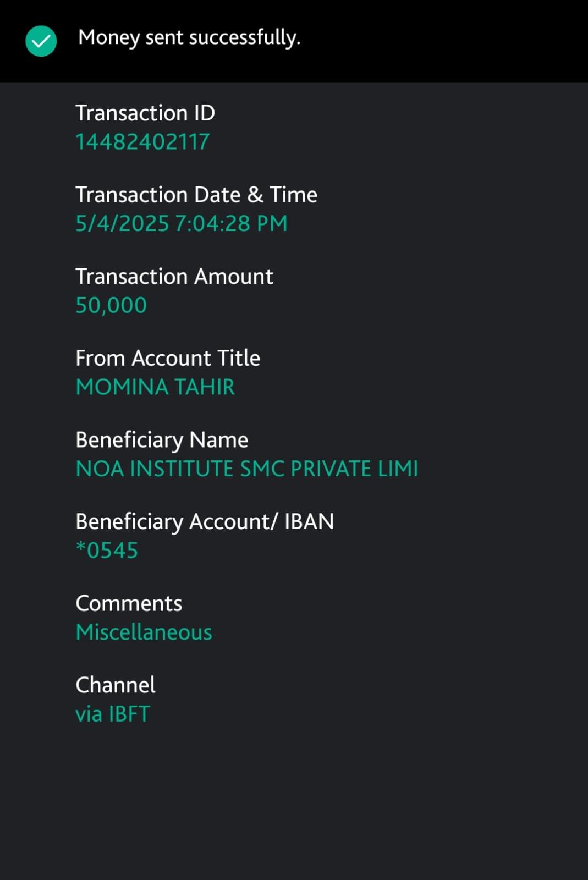This screenshot has height=880, width=588.
Task: Click the "Money sent successfully." message
Action: click(x=189, y=37)
